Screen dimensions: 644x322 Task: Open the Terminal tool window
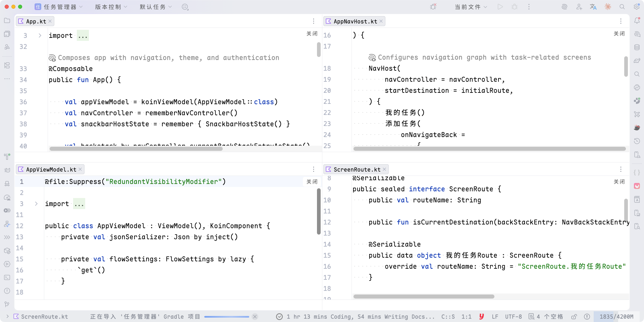(7, 277)
